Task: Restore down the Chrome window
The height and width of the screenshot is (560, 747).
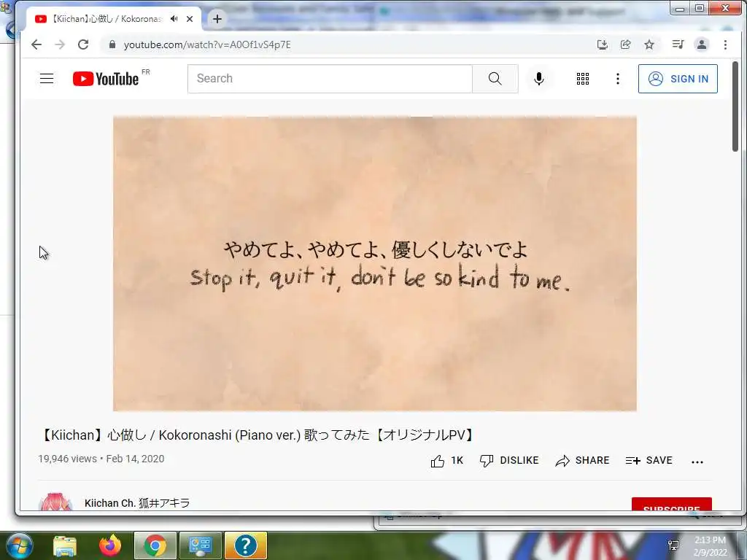Action: click(700, 8)
